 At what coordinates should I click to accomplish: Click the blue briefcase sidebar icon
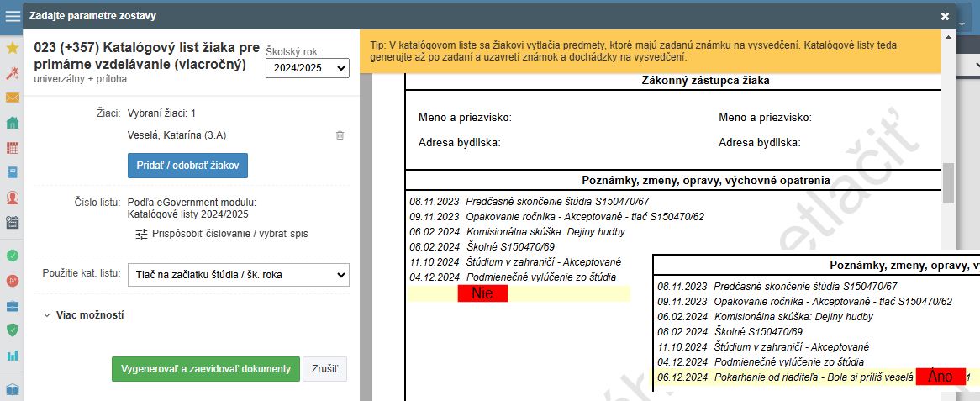(12, 304)
